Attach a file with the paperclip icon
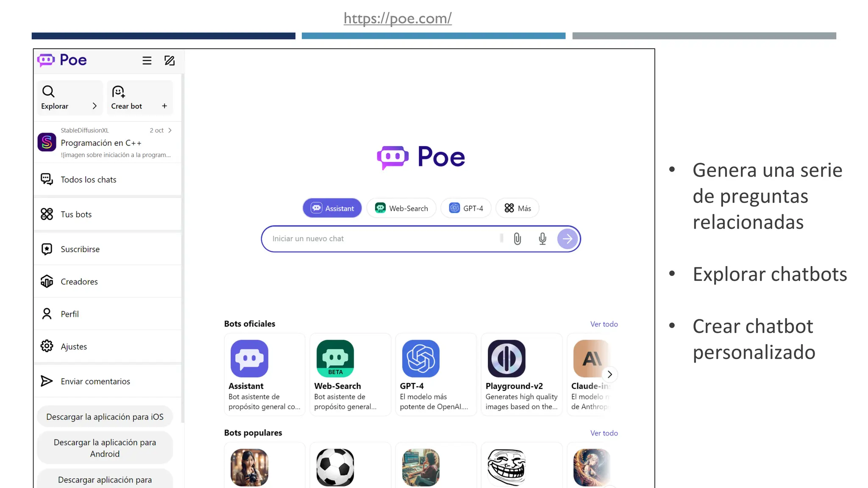Image resolution: width=868 pixels, height=488 pixels. [517, 238]
